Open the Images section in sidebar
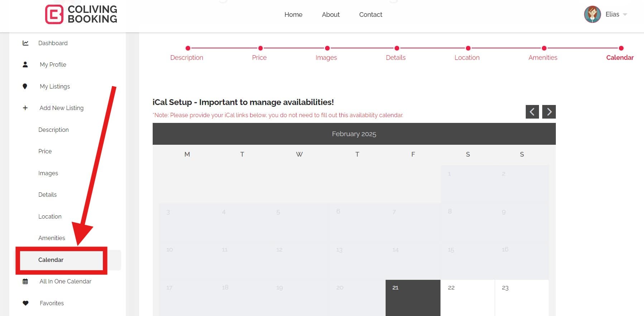 pos(48,173)
